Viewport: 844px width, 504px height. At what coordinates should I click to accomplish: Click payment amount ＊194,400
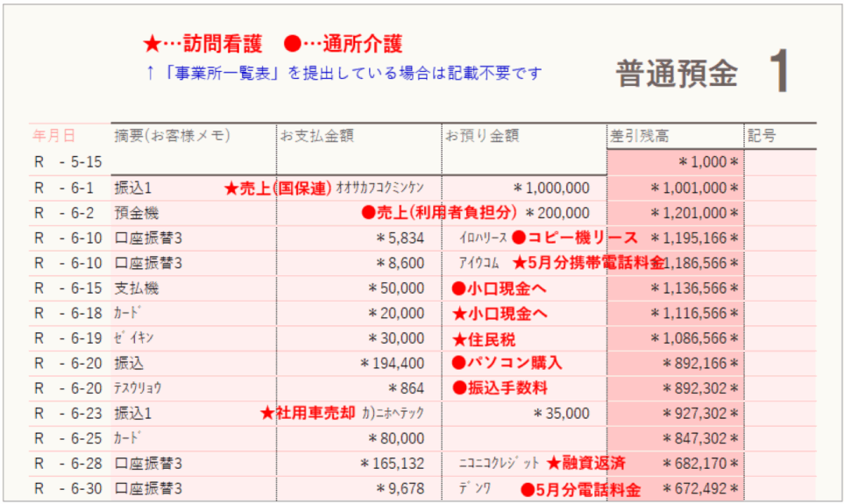pyautogui.click(x=393, y=364)
